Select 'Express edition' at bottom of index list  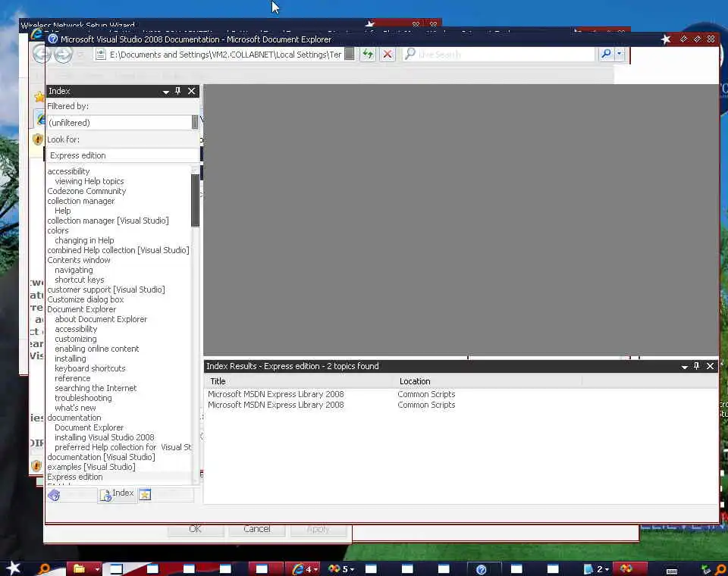[75, 477]
